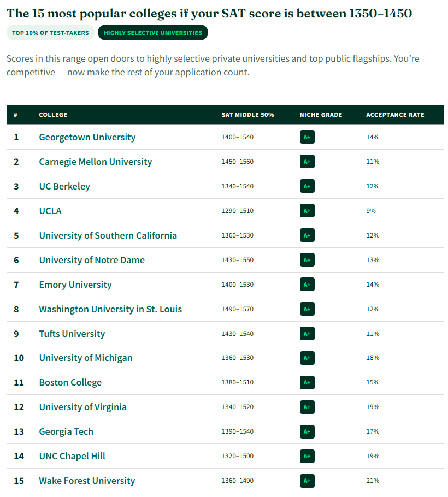
Task: Click UCLA's 9% acceptance rate
Action: (371, 211)
